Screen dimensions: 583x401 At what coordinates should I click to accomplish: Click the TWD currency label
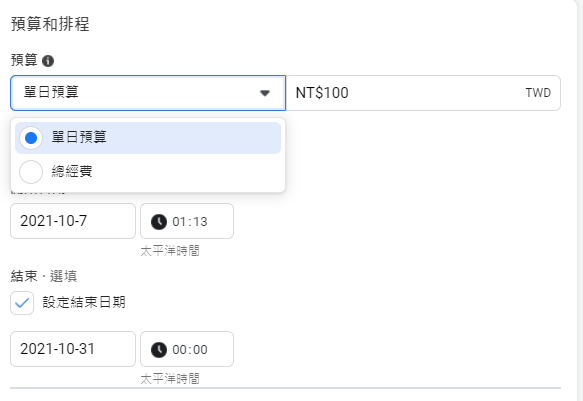coord(538,93)
